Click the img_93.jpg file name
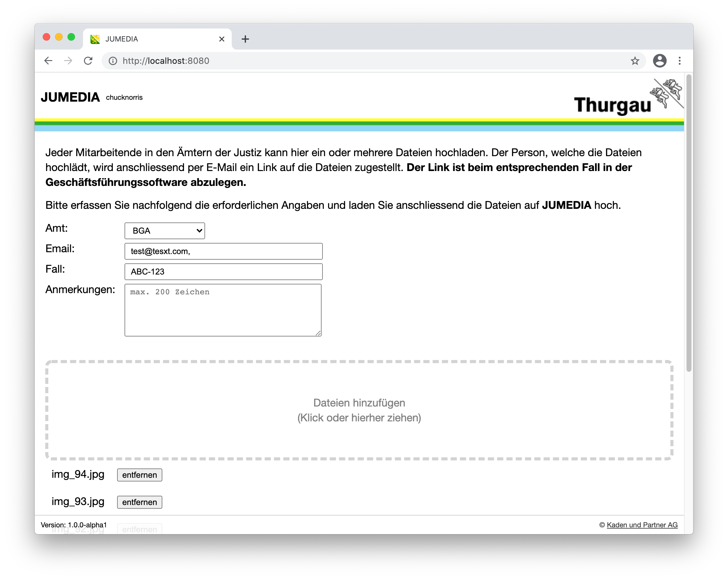 [x=78, y=502]
